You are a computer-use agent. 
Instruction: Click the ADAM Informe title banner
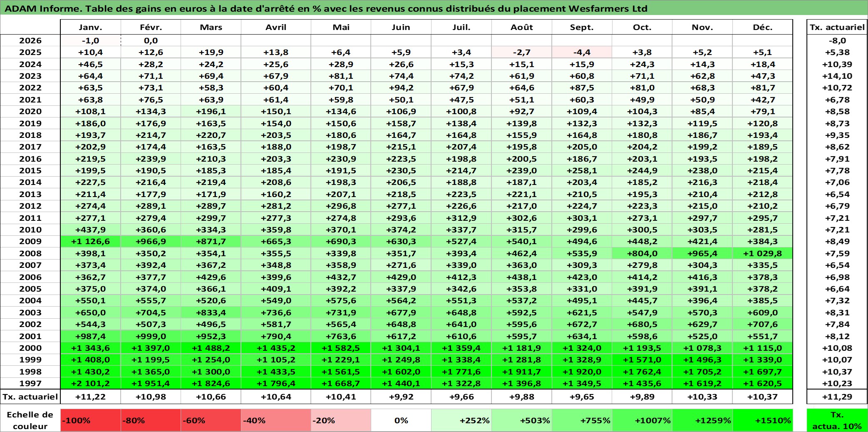434,8
